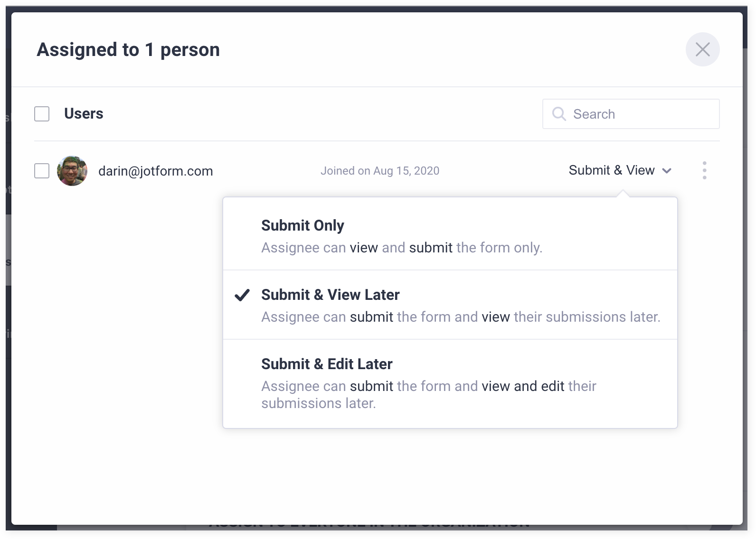This screenshot has width=756, height=539.
Task: Click darin's profile avatar
Action: (72, 171)
